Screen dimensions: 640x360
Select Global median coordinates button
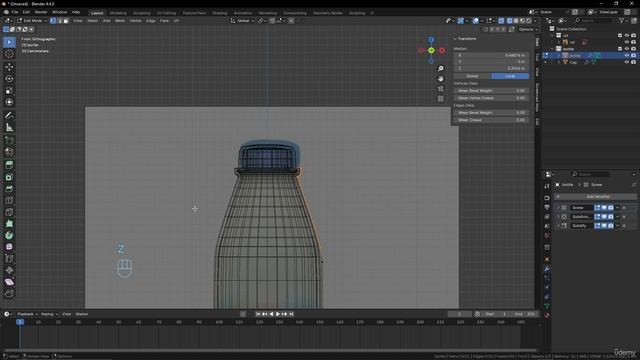pos(472,76)
